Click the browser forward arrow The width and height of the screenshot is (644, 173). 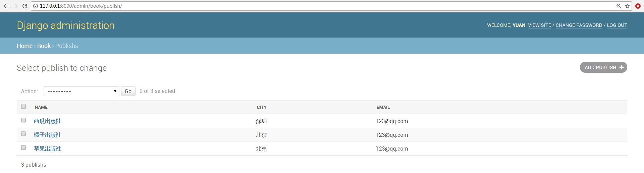pos(15,6)
